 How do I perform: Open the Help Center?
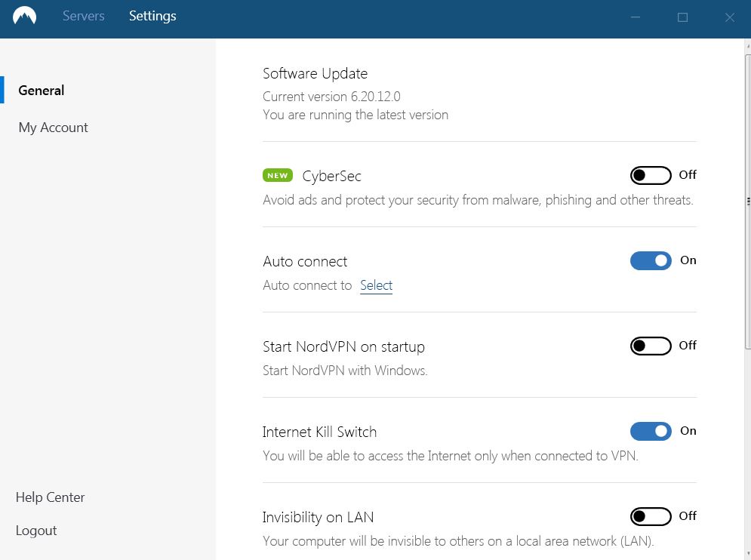(50, 497)
